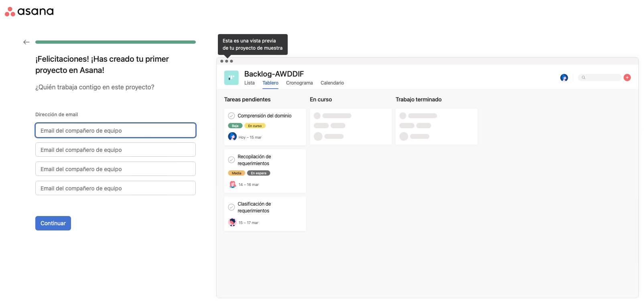Viewport: 644px width, 301px height.
Task: Click the Asana logo
Action: click(x=29, y=12)
